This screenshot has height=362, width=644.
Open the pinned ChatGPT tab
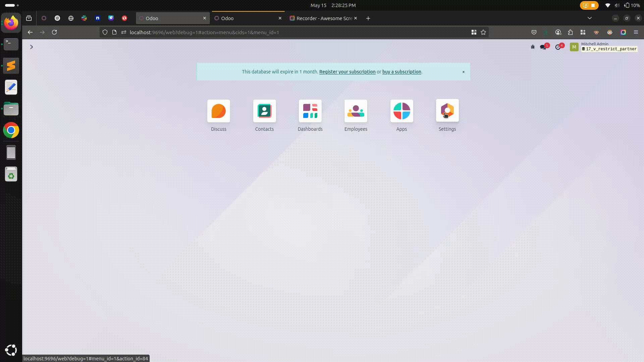(x=57, y=18)
